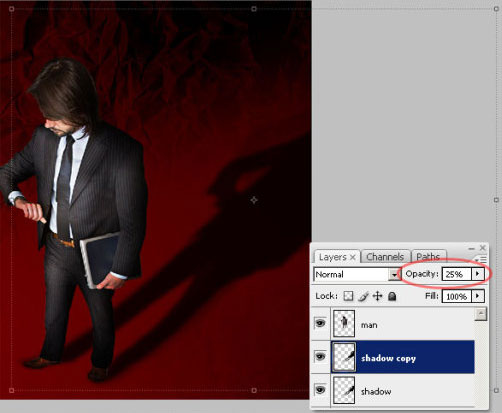This screenshot has width=502, height=413.
Task: Switch to the Paths tab
Action: pos(428,257)
